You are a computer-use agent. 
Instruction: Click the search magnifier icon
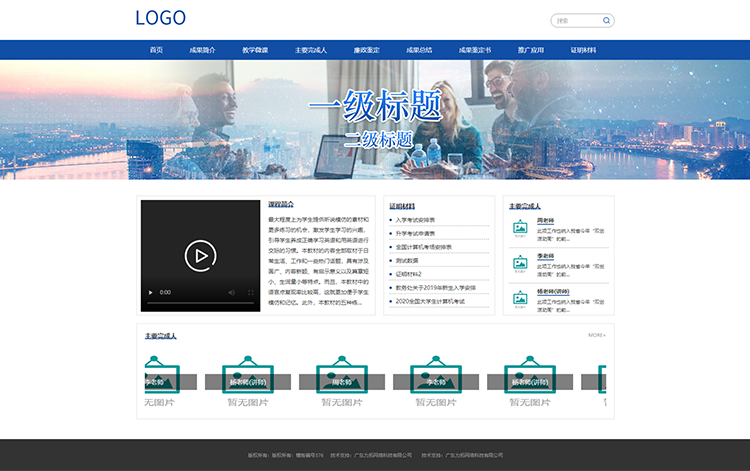coord(606,20)
